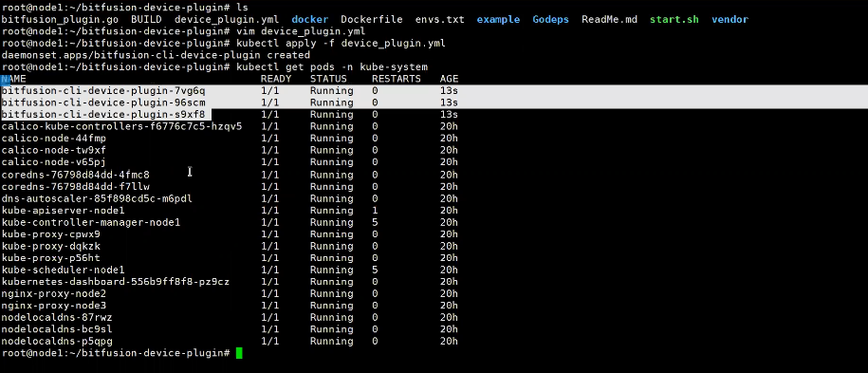Click Dockerfile in the file listing
This screenshot has height=373, width=868.
[x=372, y=19]
